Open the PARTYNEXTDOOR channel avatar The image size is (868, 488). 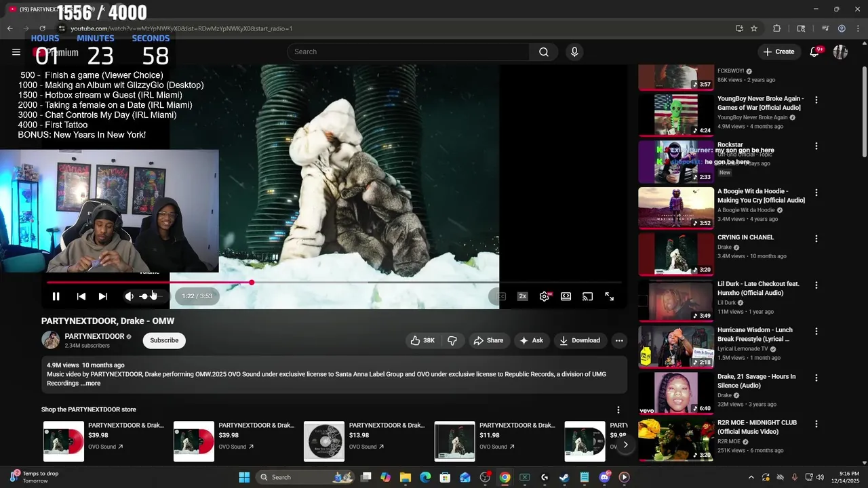pyautogui.click(x=51, y=340)
